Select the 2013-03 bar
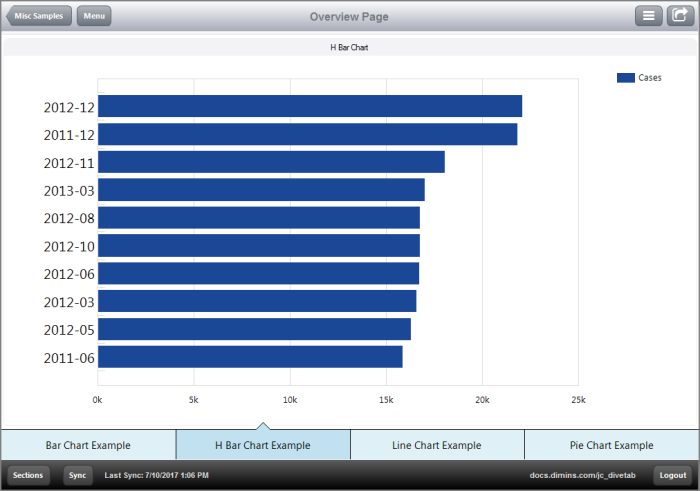Viewport: 700px width, 491px height. point(261,190)
